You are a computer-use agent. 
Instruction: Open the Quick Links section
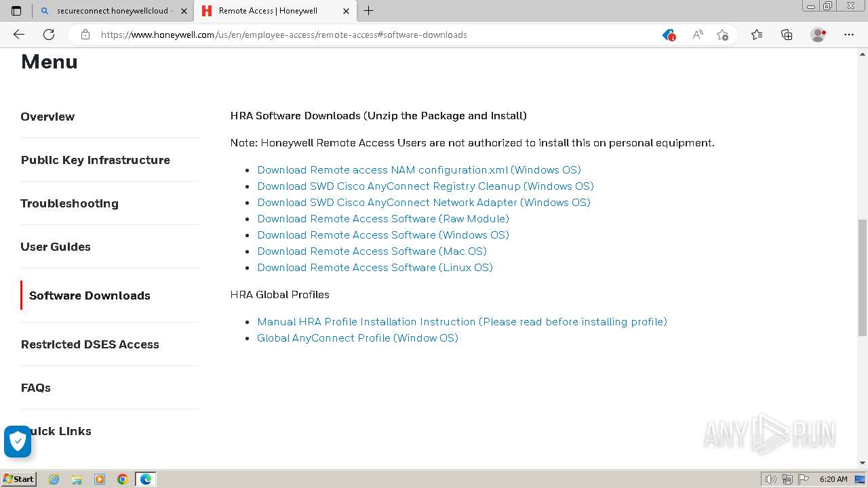tap(56, 431)
